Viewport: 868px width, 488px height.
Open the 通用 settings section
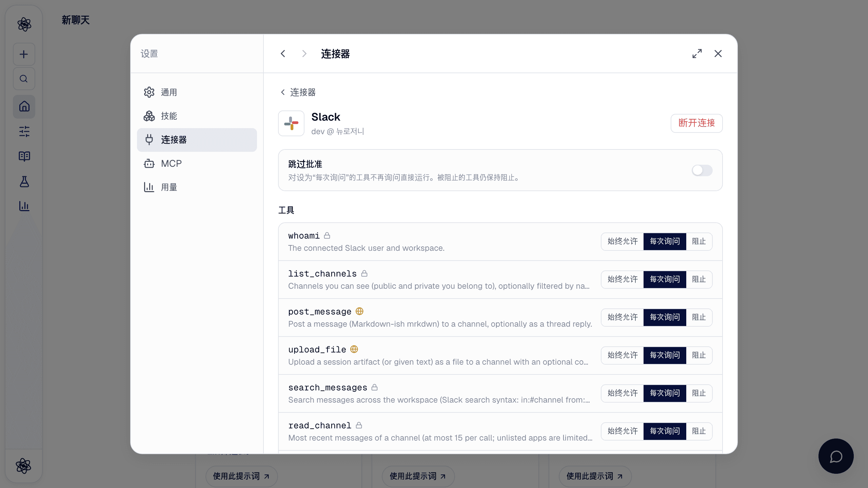click(x=197, y=92)
